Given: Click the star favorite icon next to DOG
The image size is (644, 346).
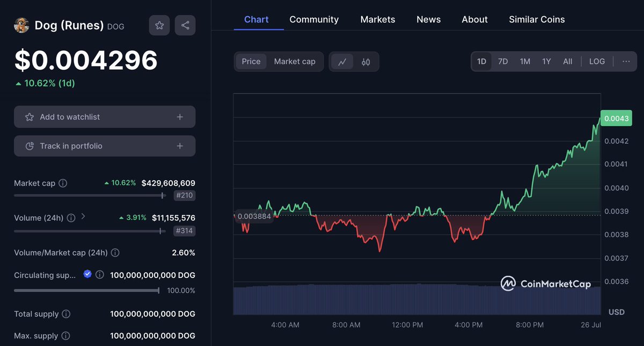Looking at the screenshot, I should (159, 25).
